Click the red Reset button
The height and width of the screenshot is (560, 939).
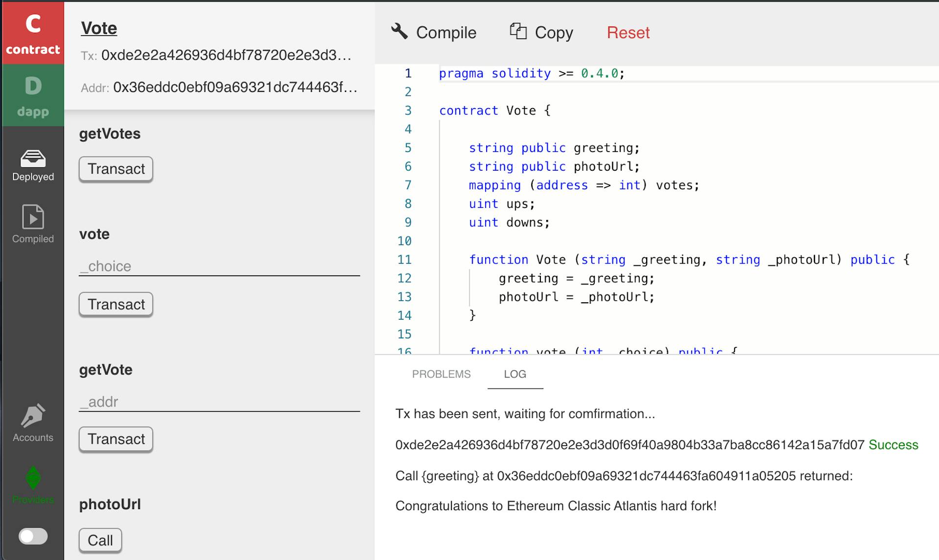pos(628,33)
